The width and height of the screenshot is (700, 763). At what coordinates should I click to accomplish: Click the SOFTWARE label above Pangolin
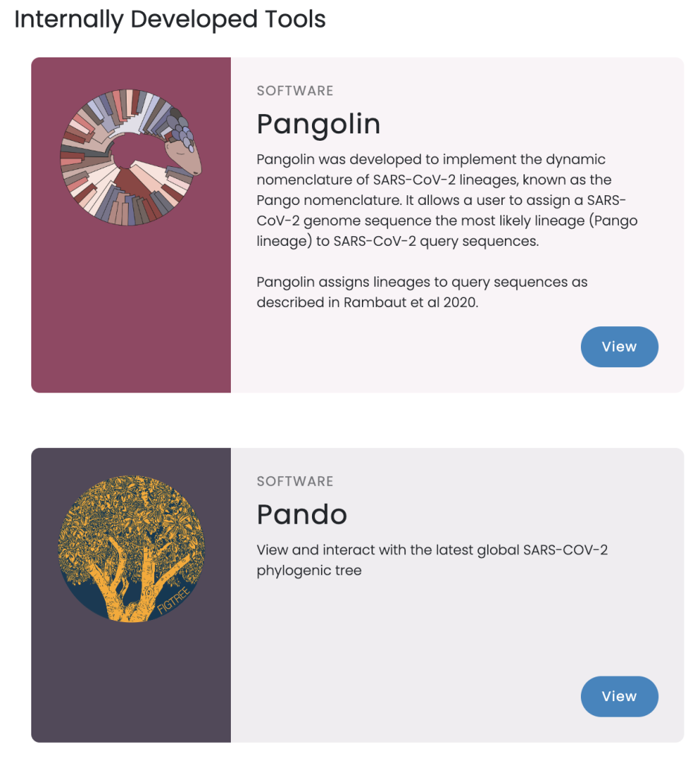point(295,91)
